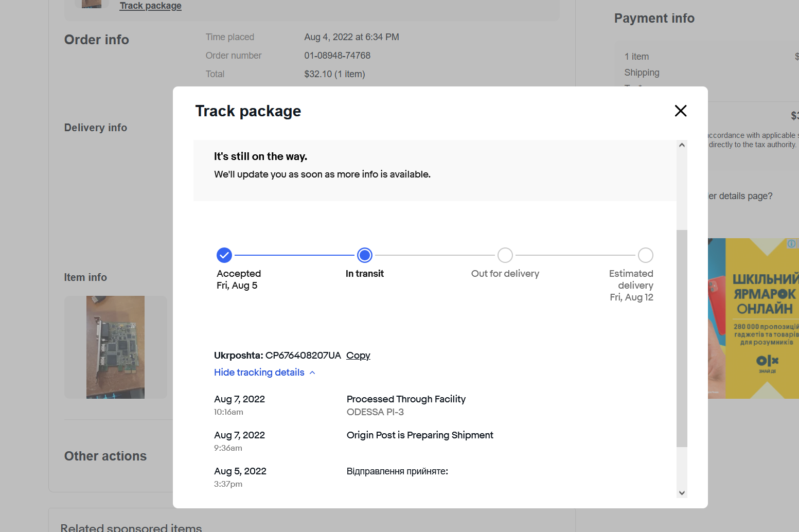Click the Estimated delivery step circle
The height and width of the screenshot is (532, 799).
(646, 255)
